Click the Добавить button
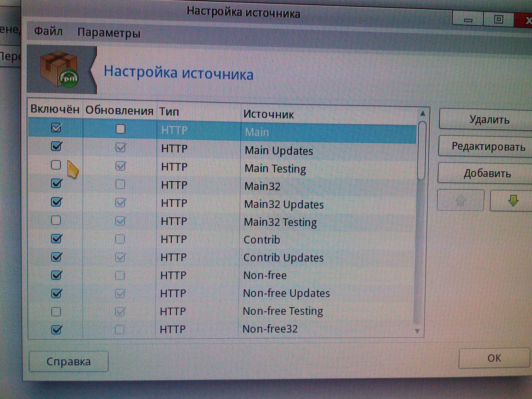The image size is (532, 399). [x=487, y=173]
